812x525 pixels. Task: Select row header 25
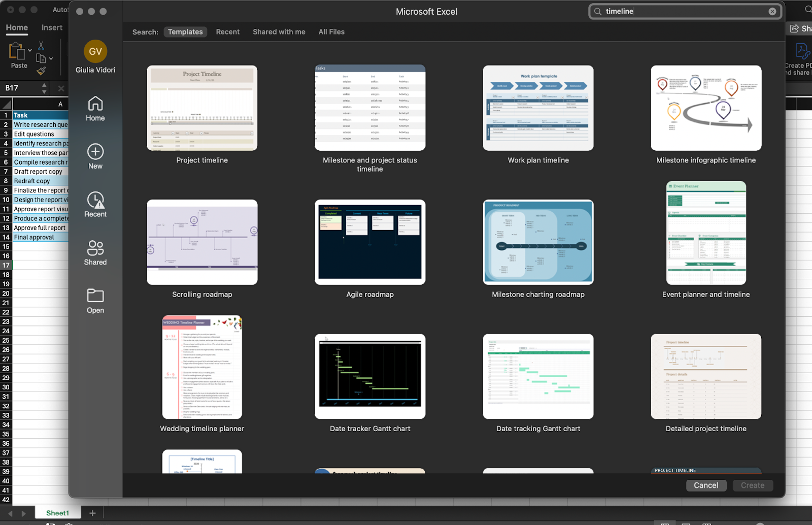pos(6,340)
